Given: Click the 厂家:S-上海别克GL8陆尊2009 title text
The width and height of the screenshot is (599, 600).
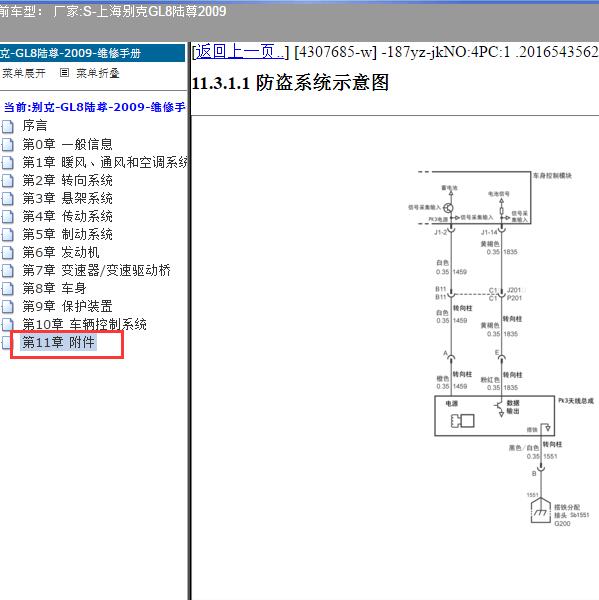Looking at the screenshot, I should click(x=140, y=11).
